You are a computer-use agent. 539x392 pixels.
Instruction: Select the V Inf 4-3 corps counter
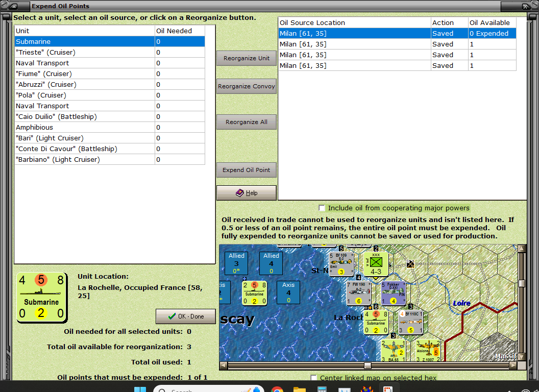(376, 264)
